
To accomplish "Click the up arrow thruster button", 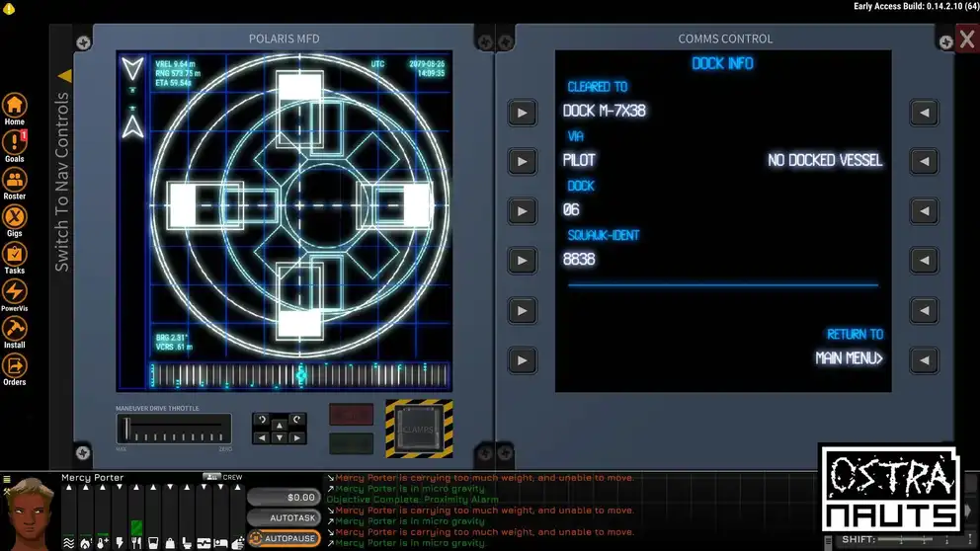I will tap(280, 426).
